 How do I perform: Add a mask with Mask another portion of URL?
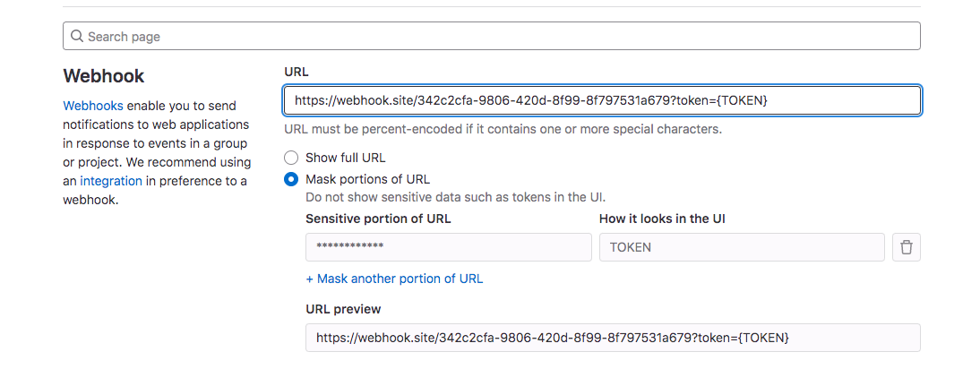[x=394, y=279]
